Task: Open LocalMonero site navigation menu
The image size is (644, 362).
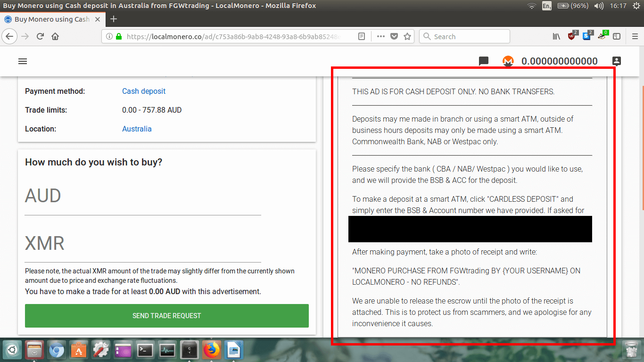Action: [x=23, y=61]
